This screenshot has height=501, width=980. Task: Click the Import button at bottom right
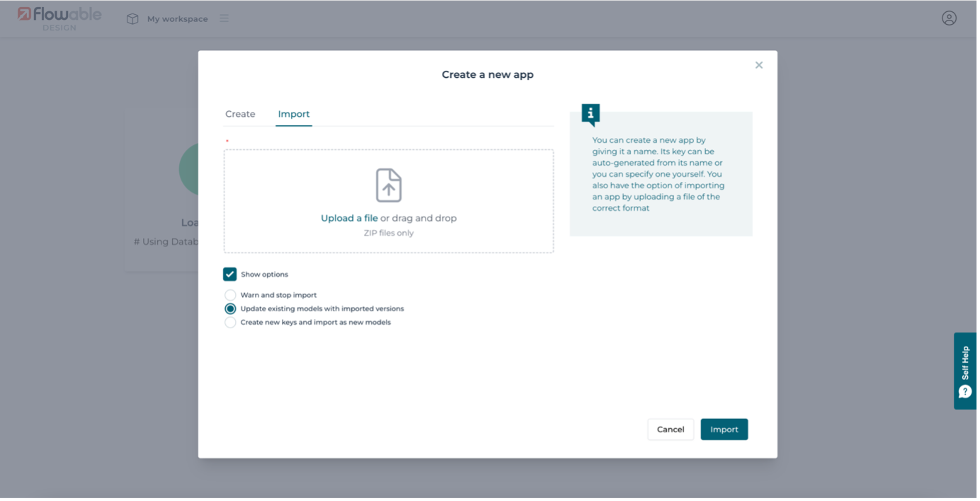tap(724, 430)
